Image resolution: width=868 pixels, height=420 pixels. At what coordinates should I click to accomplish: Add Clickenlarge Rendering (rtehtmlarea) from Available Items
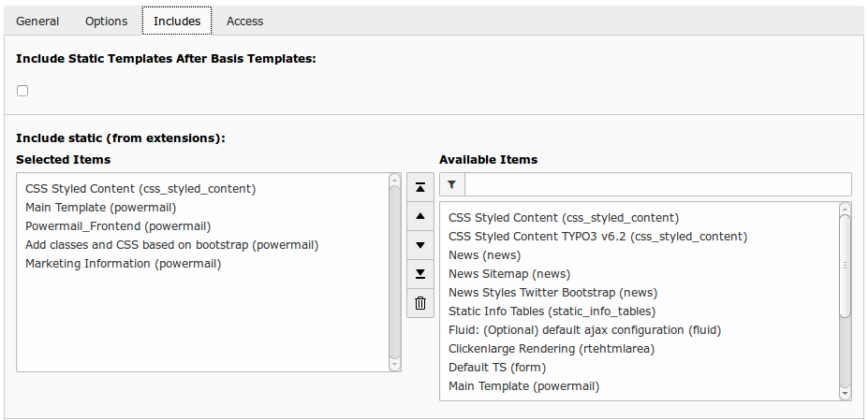551,349
